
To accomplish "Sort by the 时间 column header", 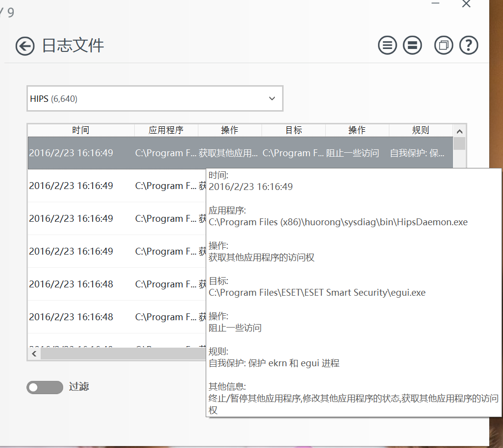I will (81, 130).
